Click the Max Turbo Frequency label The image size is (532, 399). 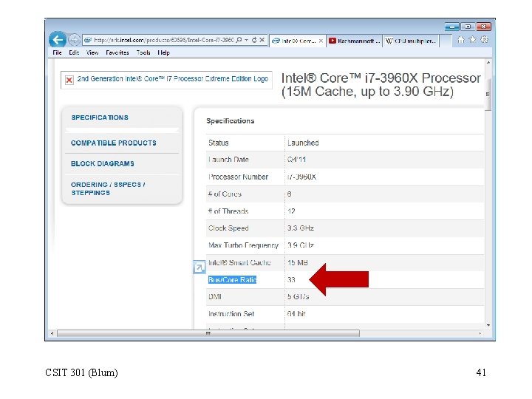click(x=243, y=245)
